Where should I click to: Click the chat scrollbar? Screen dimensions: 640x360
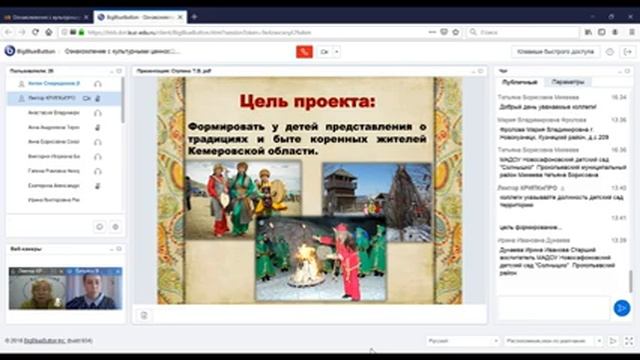(630, 281)
